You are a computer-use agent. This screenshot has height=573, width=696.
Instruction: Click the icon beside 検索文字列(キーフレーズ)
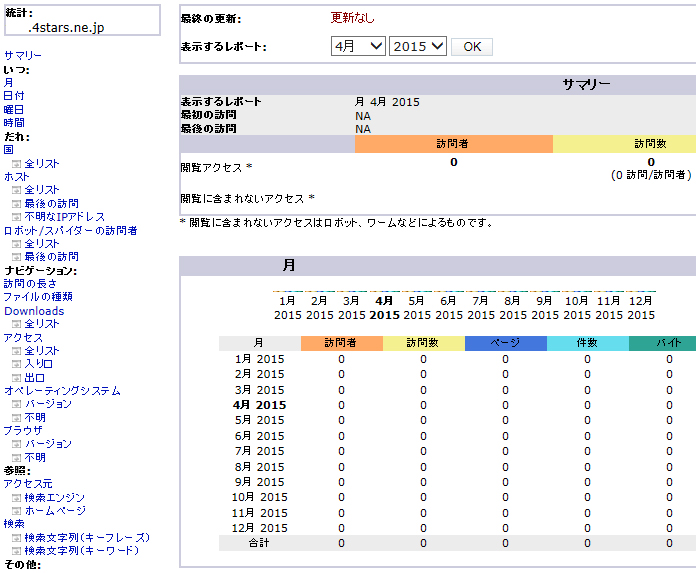16,538
